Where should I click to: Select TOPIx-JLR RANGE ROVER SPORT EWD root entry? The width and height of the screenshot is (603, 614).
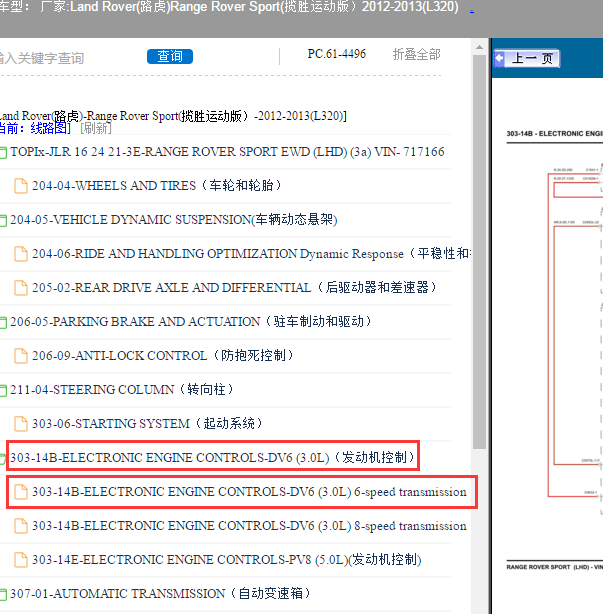[227, 152]
